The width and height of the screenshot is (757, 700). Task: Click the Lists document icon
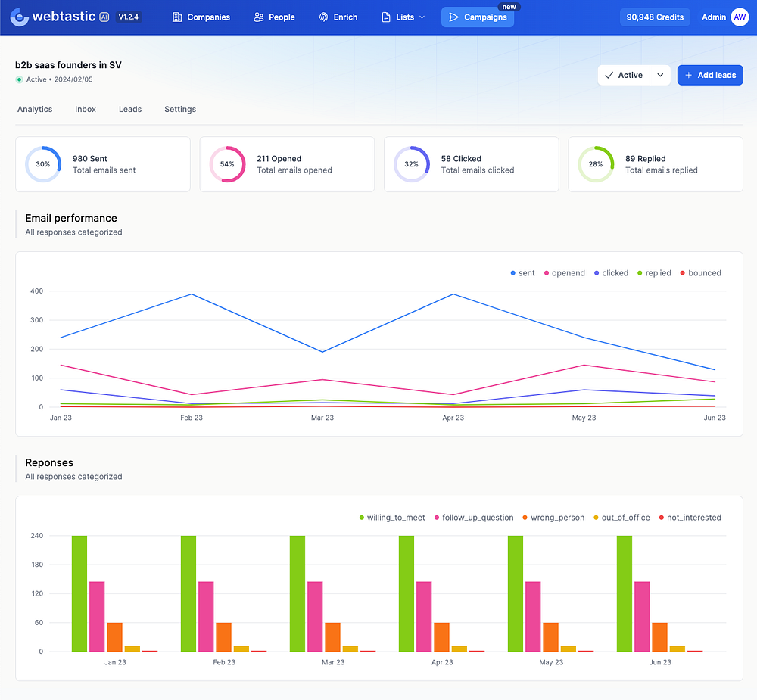point(387,17)
